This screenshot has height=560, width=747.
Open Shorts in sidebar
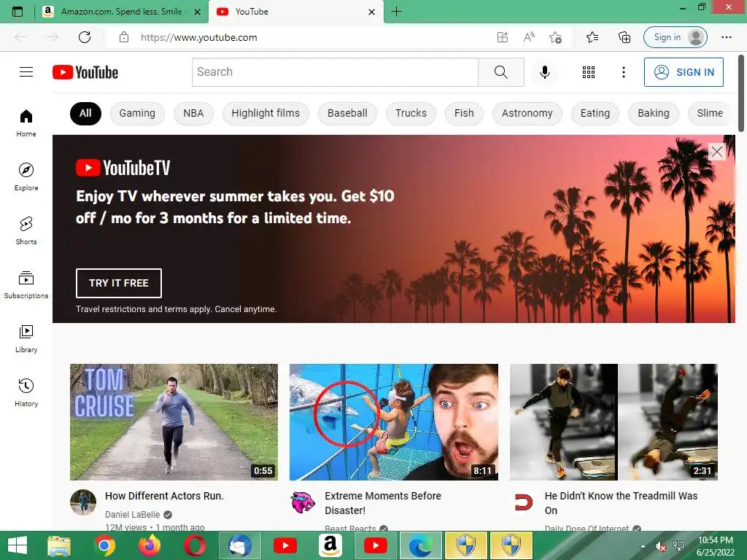pos(26,231)
